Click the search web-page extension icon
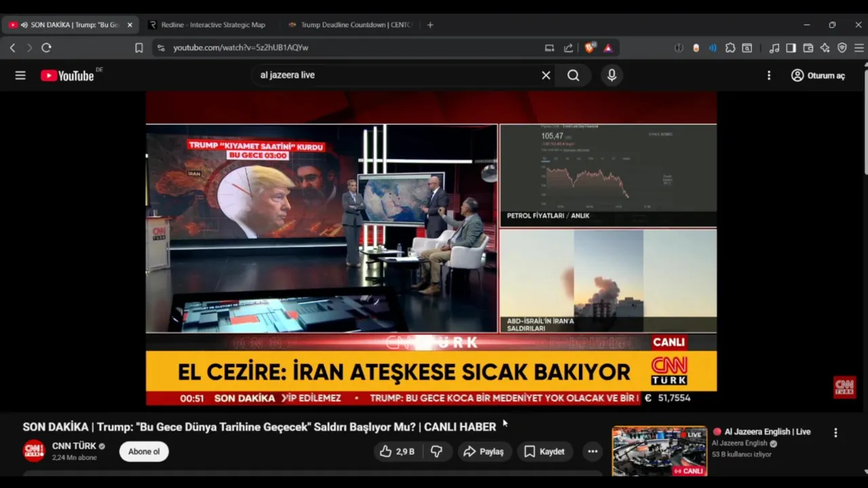This screenshot has height=488, width=868. pos(747,47)
